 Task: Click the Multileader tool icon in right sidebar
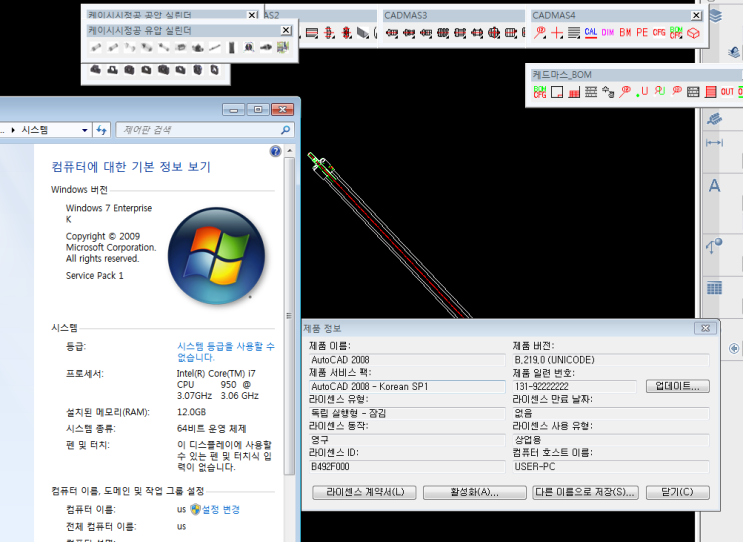coord(714,245)
